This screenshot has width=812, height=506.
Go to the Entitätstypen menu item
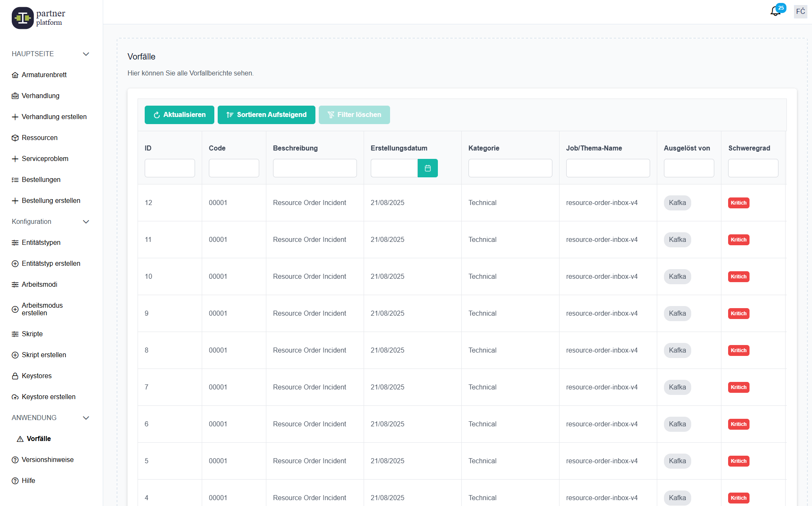[41, 243]
